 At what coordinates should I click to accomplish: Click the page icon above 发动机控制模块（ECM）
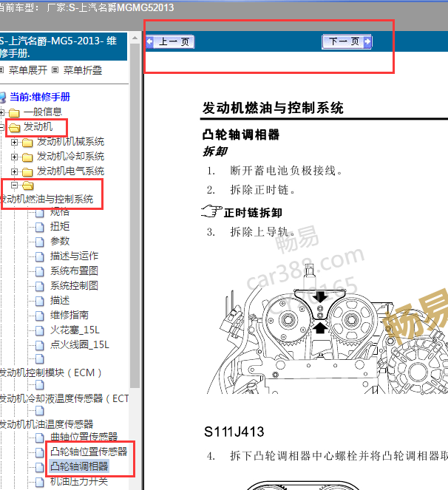[x=40, y=358]
